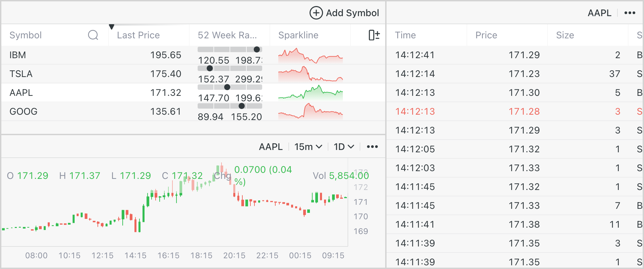The width and height of the screenshot is (644, 269).
Task: Click trade price 171.30
Action: (x=524, y=92)
